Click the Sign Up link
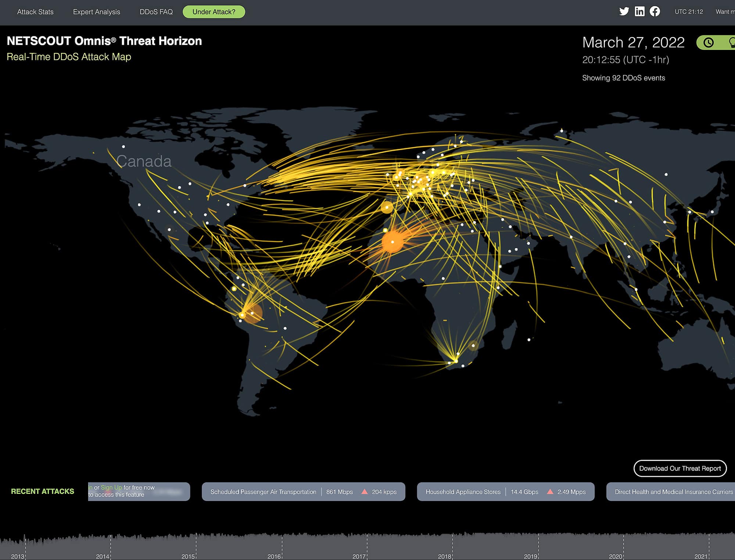The height and width of the screenshot is (560, 735). (111, 487)
